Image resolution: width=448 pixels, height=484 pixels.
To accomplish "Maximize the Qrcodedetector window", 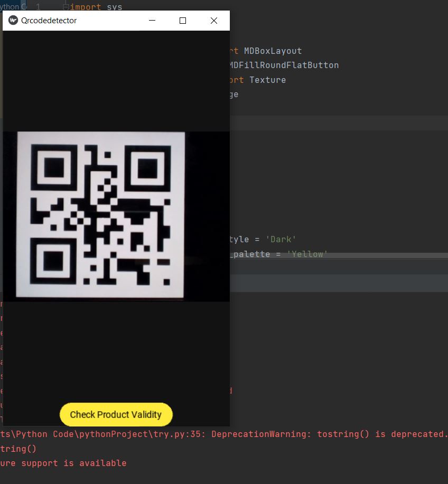I will point(183,21).
